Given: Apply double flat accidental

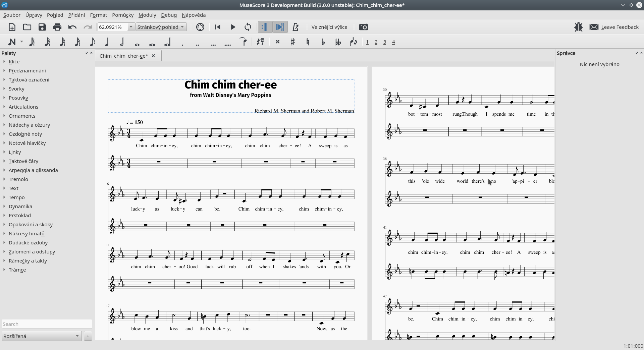Looking at the screenshot, I should 338,42.
